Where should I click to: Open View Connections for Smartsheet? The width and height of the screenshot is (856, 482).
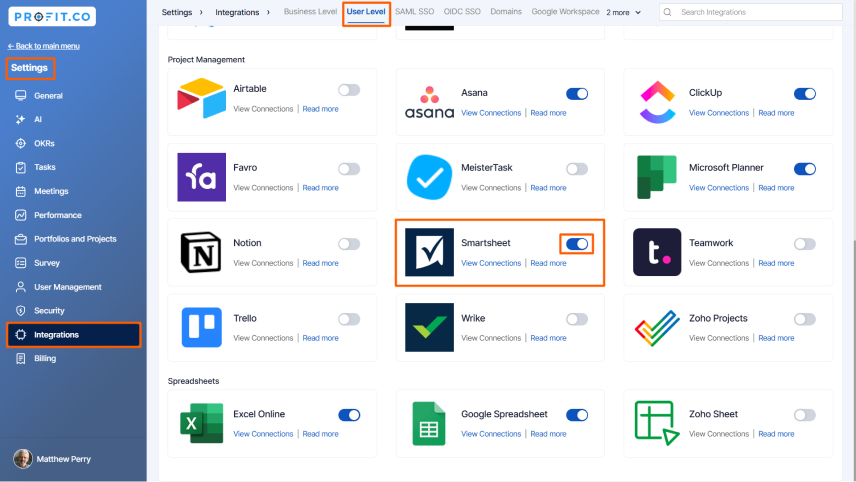tap(491, 263)
